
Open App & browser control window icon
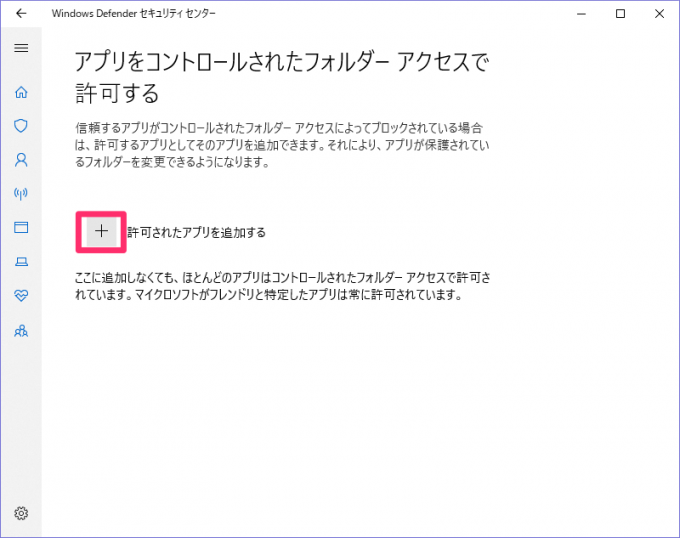[21, 227]
